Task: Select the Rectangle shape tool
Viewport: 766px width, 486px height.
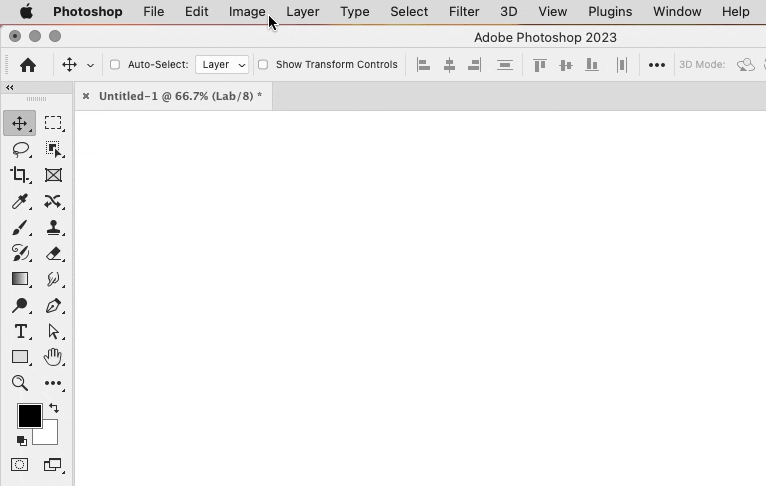Action: (x=20, y=357)
